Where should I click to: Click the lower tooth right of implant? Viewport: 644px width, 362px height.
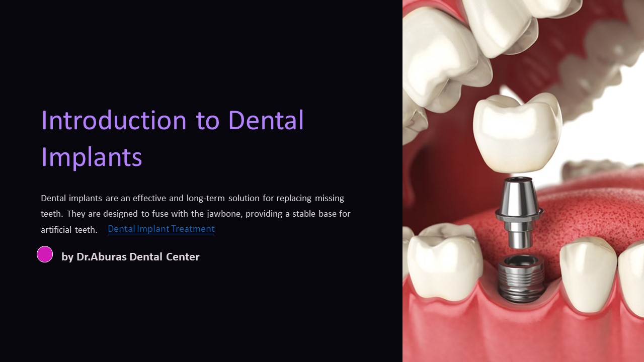point(588,273)
